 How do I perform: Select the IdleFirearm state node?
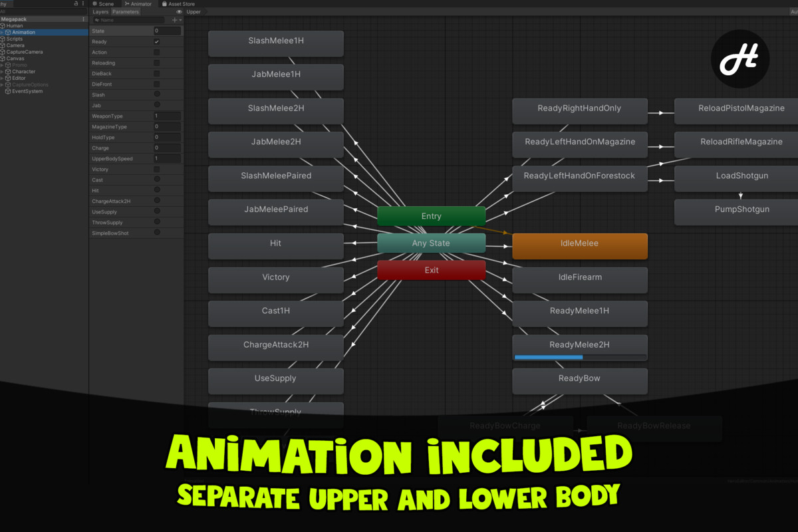pyautogui.click(x=579, y=280)
